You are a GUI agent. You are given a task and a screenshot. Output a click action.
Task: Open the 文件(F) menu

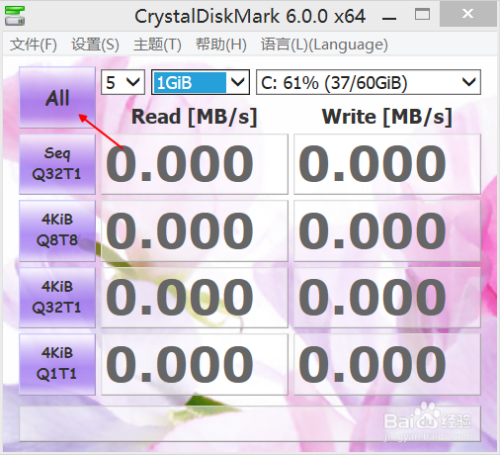pos(33,44)
